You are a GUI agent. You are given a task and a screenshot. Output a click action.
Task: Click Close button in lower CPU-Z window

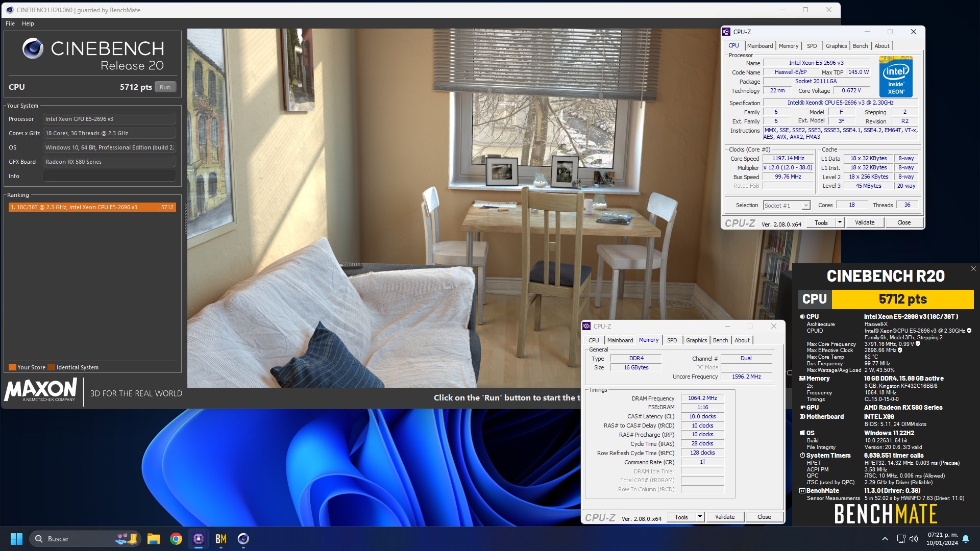tap(764, 517)
